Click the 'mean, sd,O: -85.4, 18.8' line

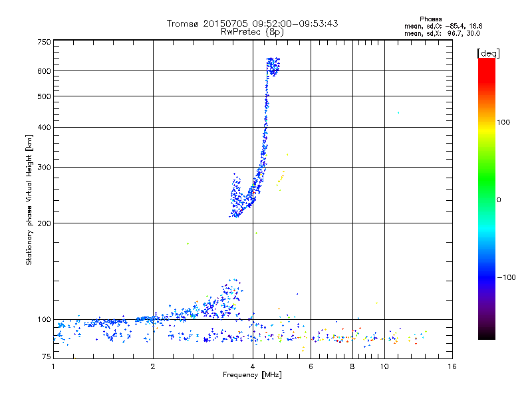tap(443, 26)
